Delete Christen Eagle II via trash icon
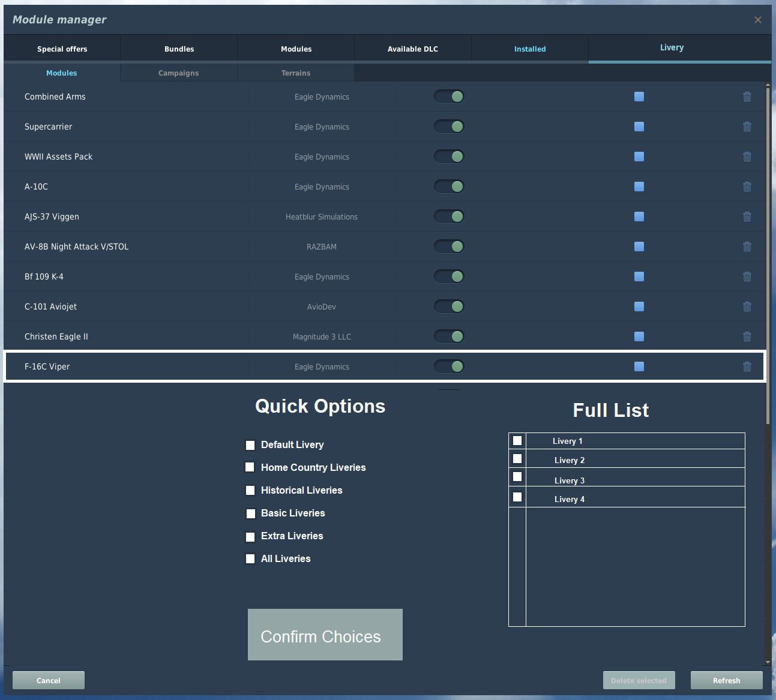Viewport: 776px width, 700px height. coord(747,337)
